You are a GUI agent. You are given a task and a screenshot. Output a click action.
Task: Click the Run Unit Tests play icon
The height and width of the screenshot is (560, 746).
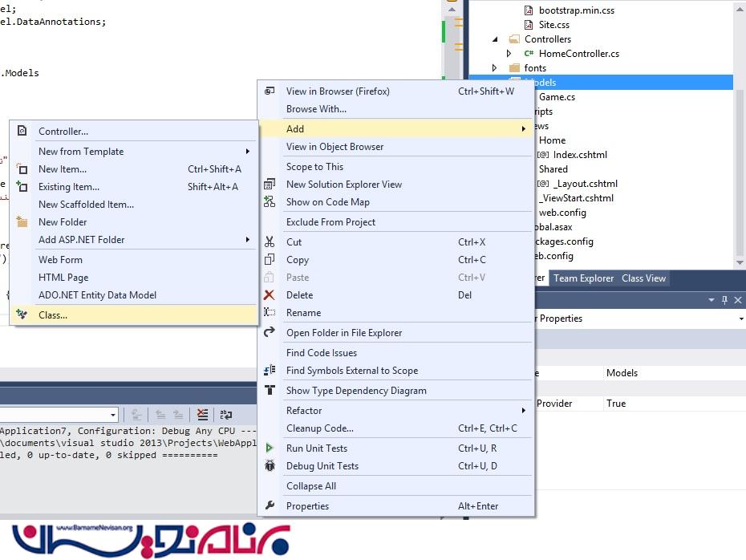pyautogui.click(x=270, y=448)
